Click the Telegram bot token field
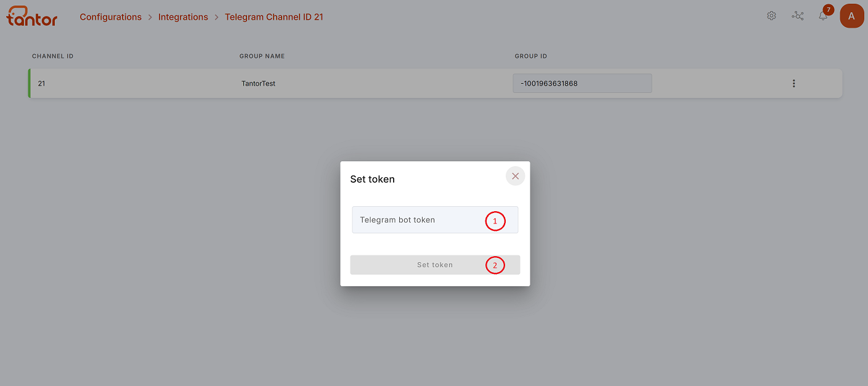The width and height of the screenshot is (868, 386). tap(435, 220)
